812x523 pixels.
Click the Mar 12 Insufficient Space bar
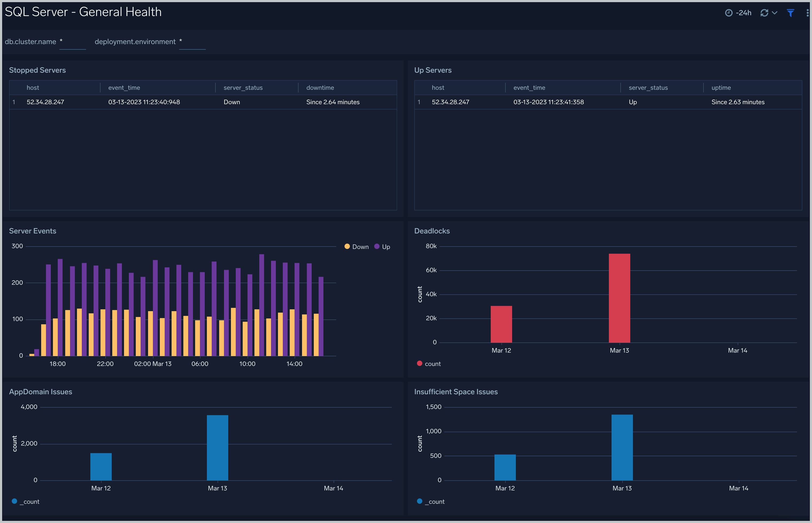pos(505,467)
